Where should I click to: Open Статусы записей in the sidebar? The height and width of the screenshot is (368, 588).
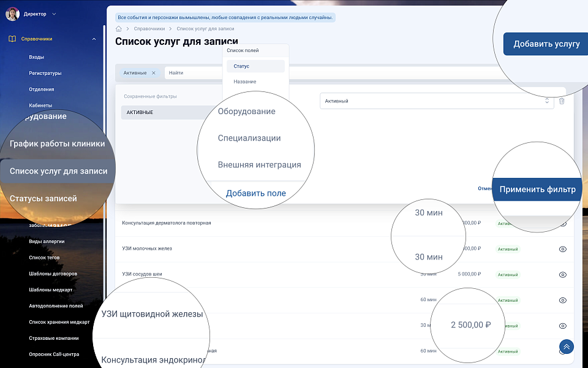click(x=43, y=198)
